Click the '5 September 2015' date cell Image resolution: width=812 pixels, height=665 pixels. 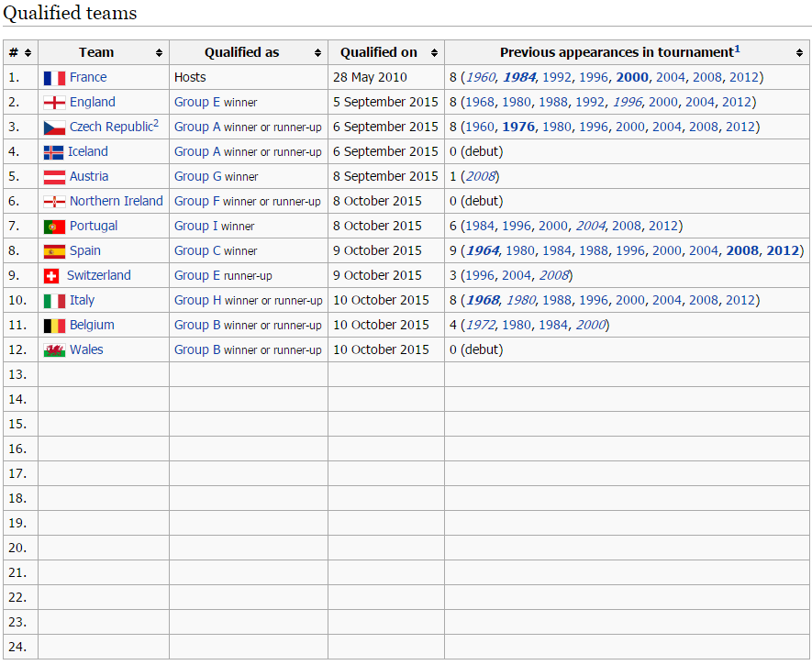pos(385,103)
